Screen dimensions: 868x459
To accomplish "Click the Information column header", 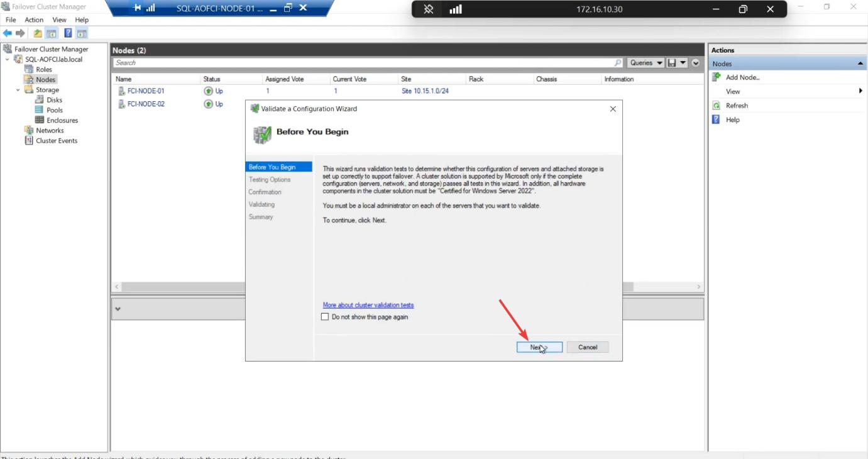I will 652,79.
